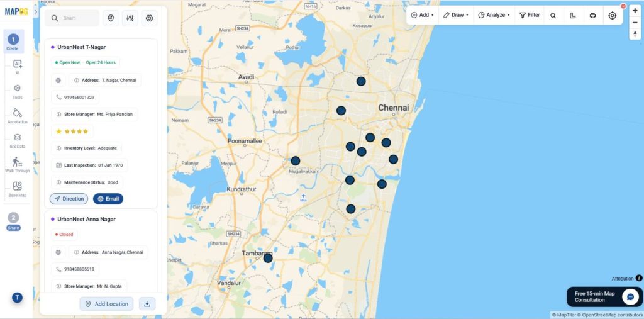This screenshot has height=319, width=644.
Task: Open the Analyze dropdown menu
Action: point(494,15)
